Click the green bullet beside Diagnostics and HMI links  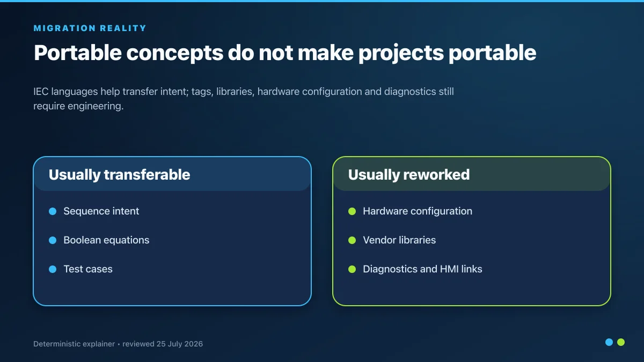click(352, 269)
